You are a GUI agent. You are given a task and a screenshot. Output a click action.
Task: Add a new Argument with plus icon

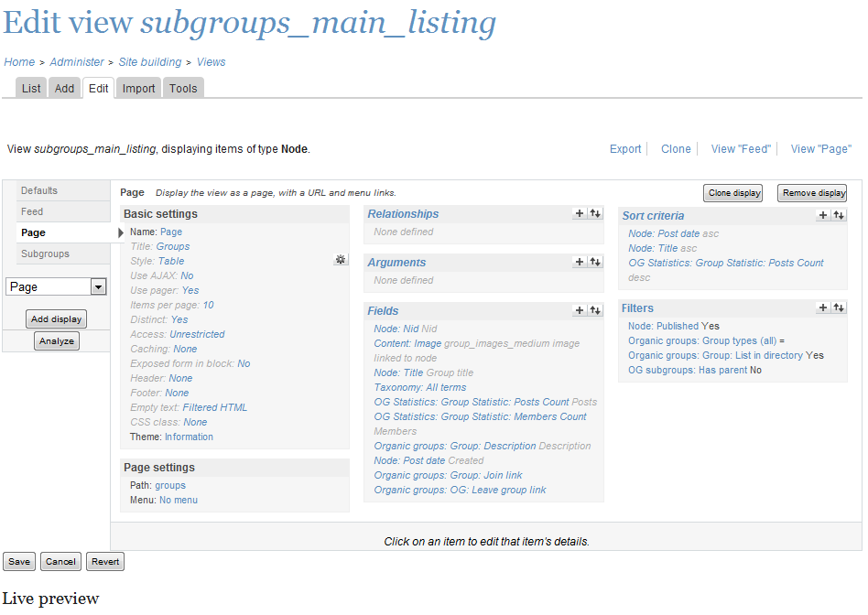tap(579, 262)
